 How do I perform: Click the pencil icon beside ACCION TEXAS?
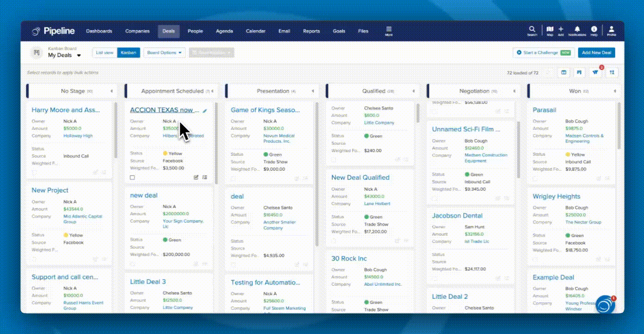[x=204, y=110]
